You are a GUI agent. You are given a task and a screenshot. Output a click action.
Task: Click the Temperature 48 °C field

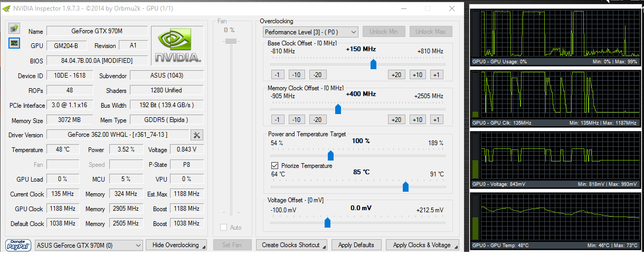[x=63, y=150]
